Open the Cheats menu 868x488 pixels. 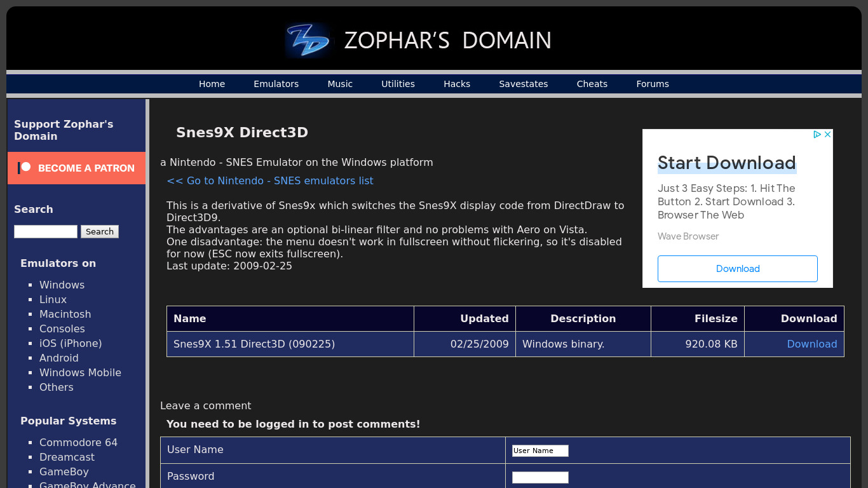[592, 84]
